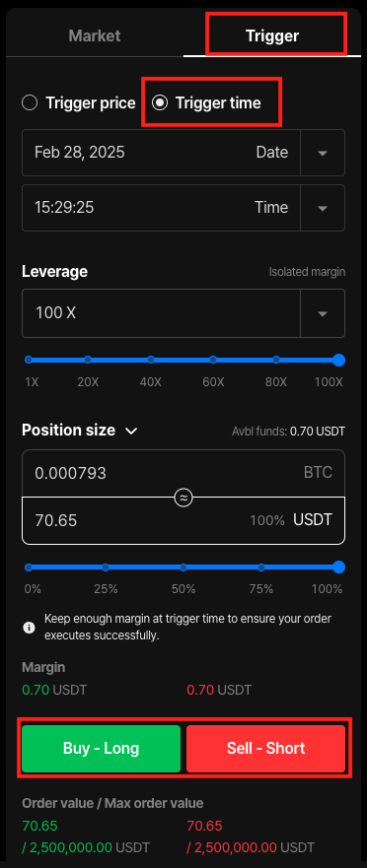Click the 15:29:25 time field
The height and width of the screenshot is (868, 367).
click(x=162, y=208)
